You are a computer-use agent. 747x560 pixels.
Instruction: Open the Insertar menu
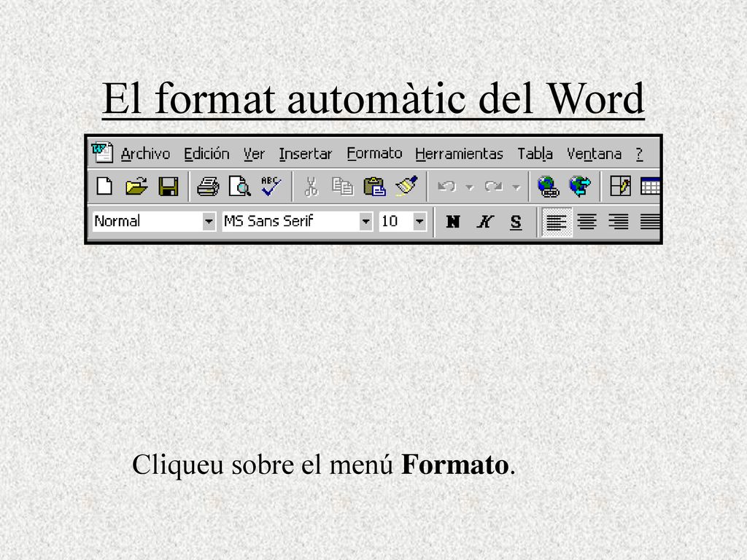306,154
